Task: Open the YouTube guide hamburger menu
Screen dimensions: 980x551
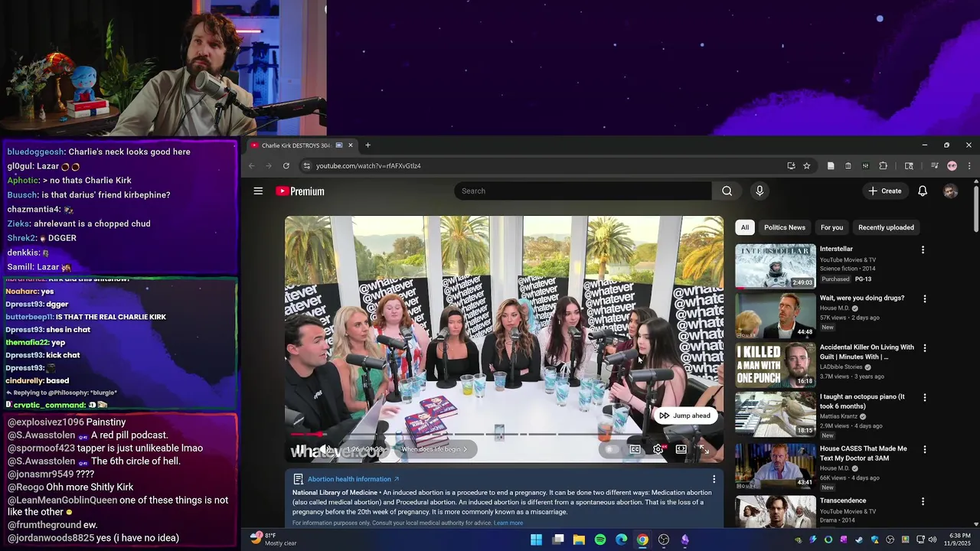Action: [258, 191]
